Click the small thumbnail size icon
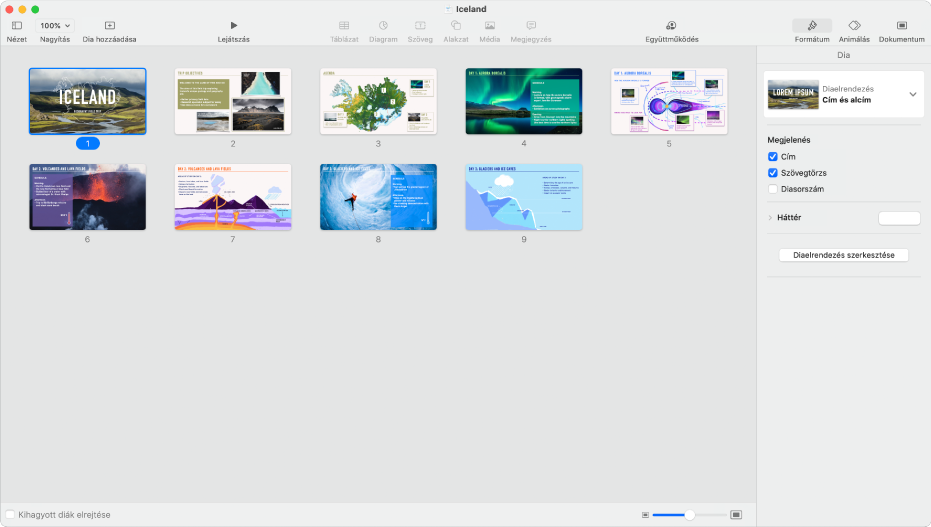Image resolution: width=931 pixels, height=527 pixels. (645, 515)
